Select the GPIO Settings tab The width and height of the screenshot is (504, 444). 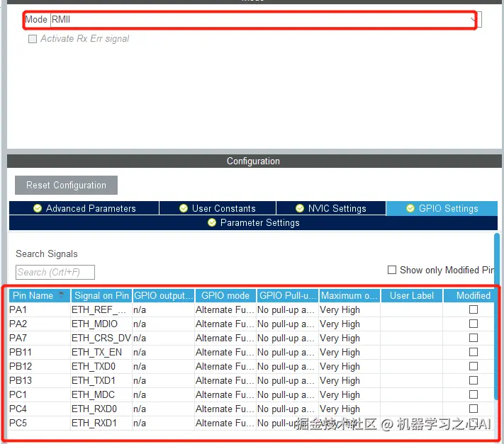pos(442,208)
